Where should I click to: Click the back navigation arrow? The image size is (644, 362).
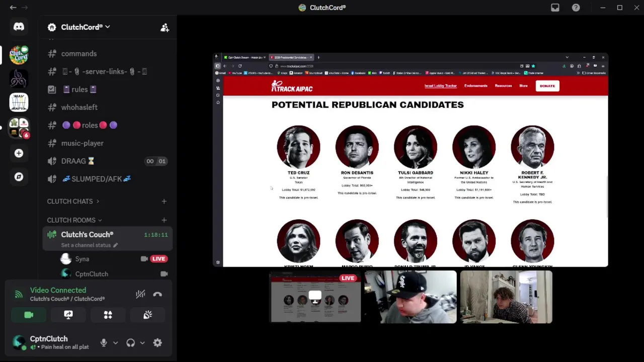click(13, 8)
